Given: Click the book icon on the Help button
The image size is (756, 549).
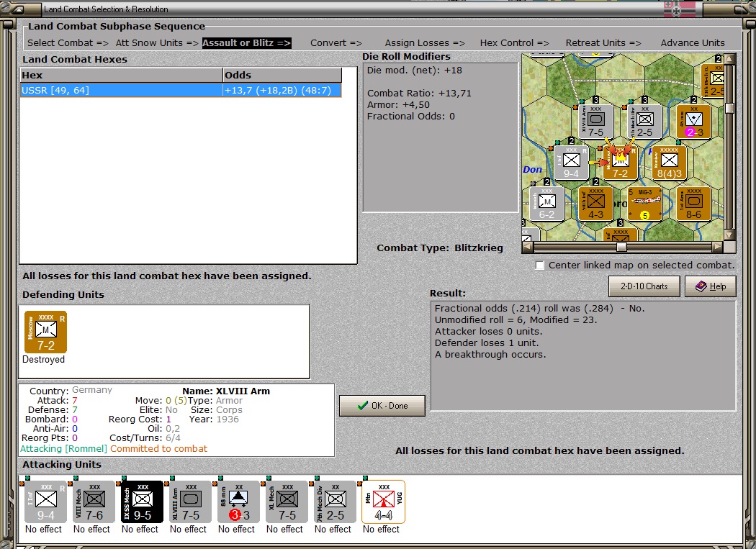Looking at the screenshot, I should pyautogui.click(x=701, y=286).
